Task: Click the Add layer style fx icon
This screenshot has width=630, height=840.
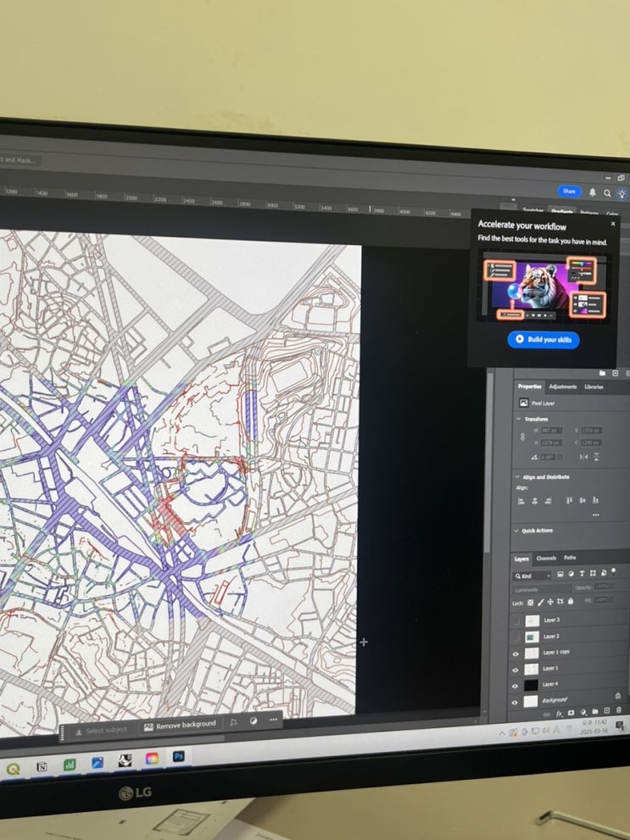Action: [x=559, y=714]
